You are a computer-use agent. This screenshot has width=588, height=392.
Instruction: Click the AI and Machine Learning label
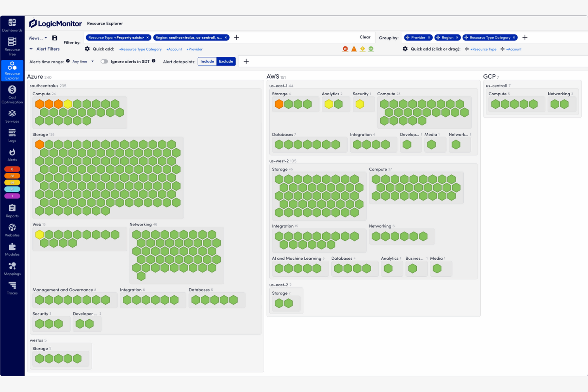296,259
